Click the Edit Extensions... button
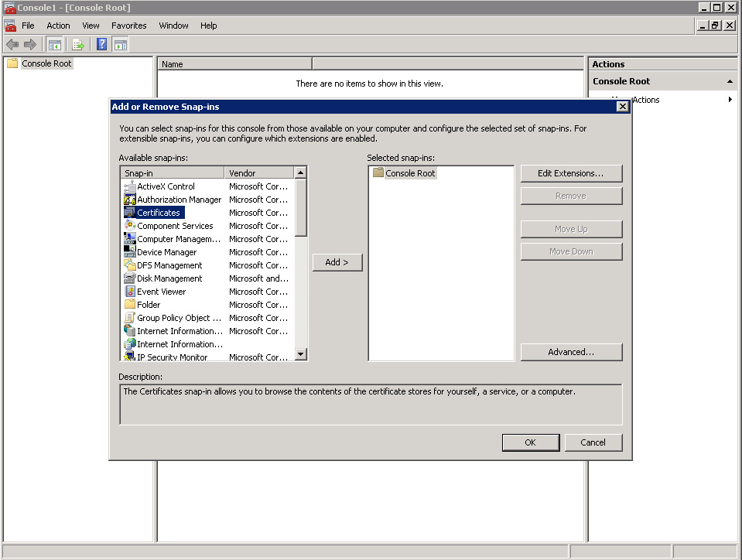Viewport: 742px width, 560px height. point(571,173)
